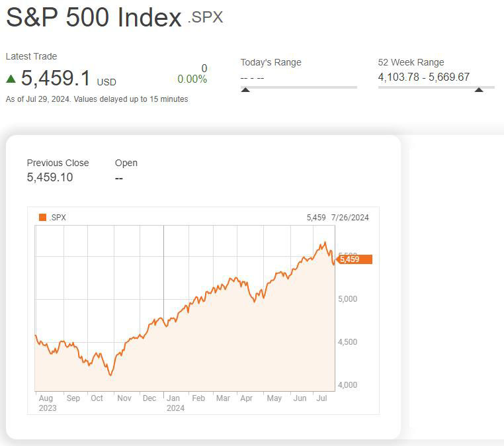504x446 pixels.
Task: Click the latest trade price 5,459.1
Action: (x=56, y=79)
